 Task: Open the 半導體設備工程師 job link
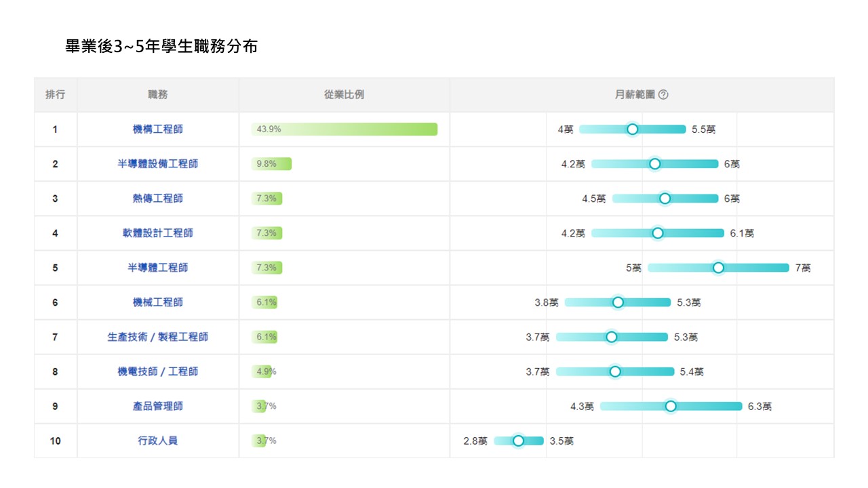[157, 164]
